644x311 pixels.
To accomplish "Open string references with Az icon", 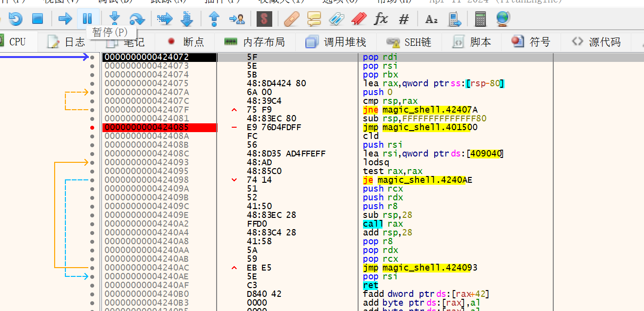I will coord(431,19).
